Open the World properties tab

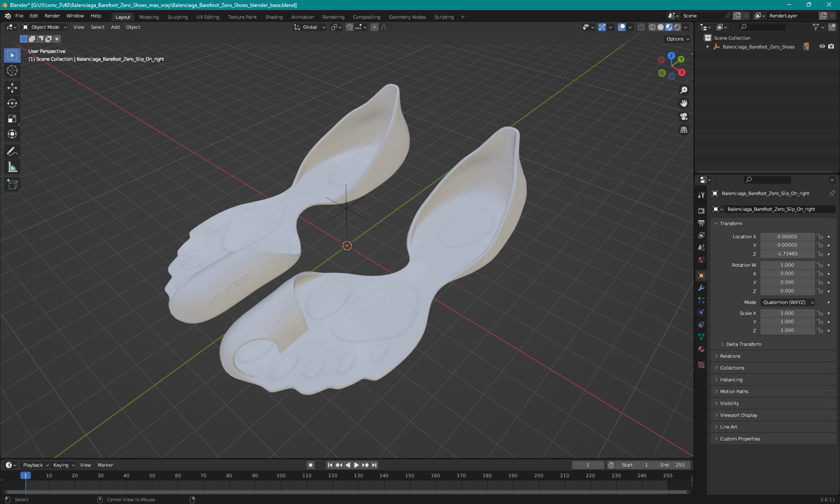[x=701, y=260]
